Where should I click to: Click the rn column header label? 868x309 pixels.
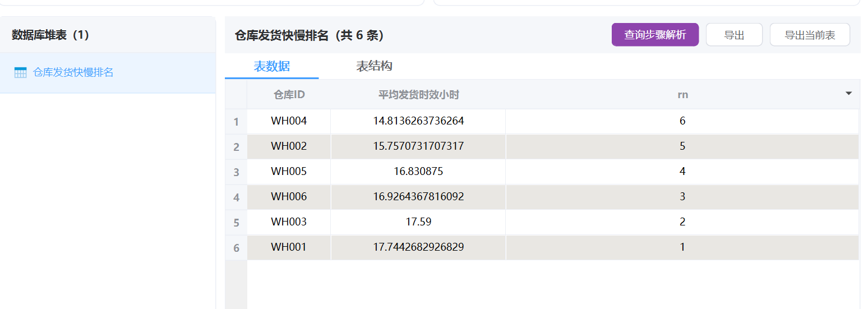(682, 95)
